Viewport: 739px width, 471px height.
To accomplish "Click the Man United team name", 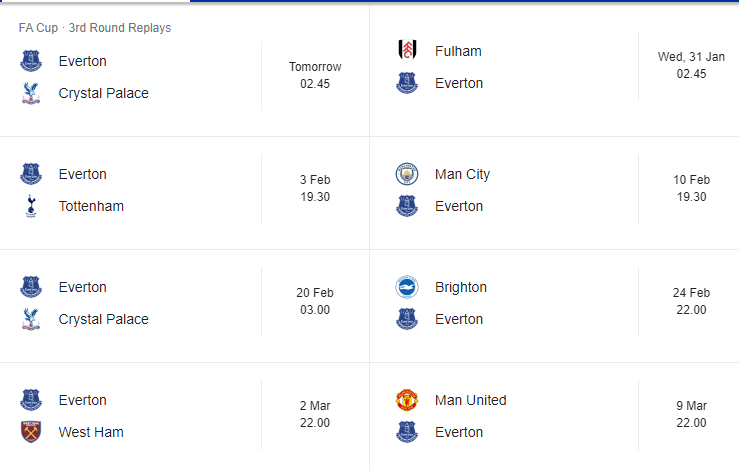I will 470,400.
